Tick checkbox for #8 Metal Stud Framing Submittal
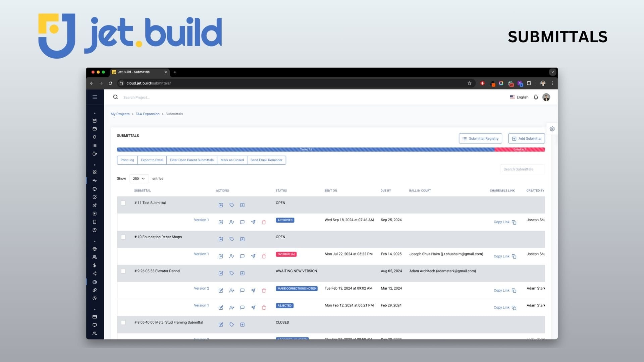644x362 pixels. pos(123,323)
